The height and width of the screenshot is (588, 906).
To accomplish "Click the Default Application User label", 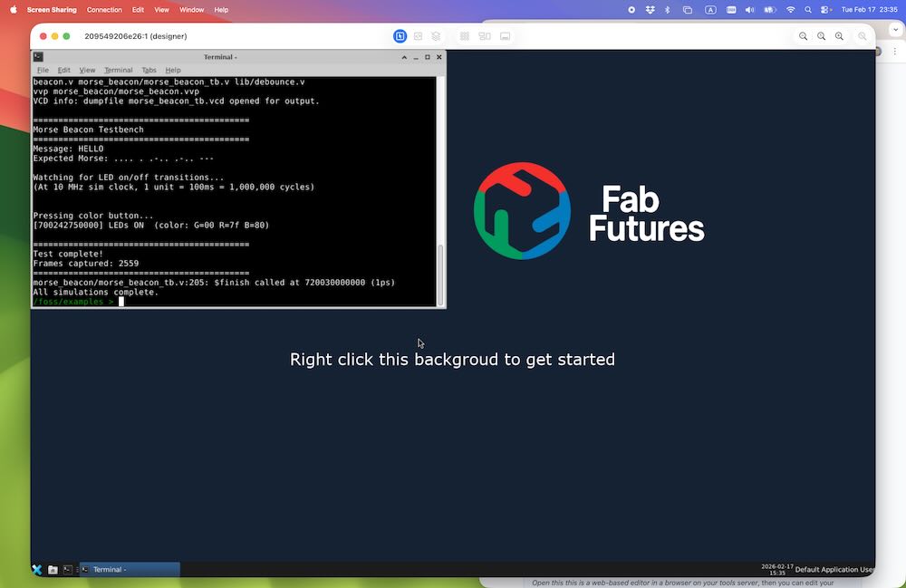I will [x=834, y=570].
